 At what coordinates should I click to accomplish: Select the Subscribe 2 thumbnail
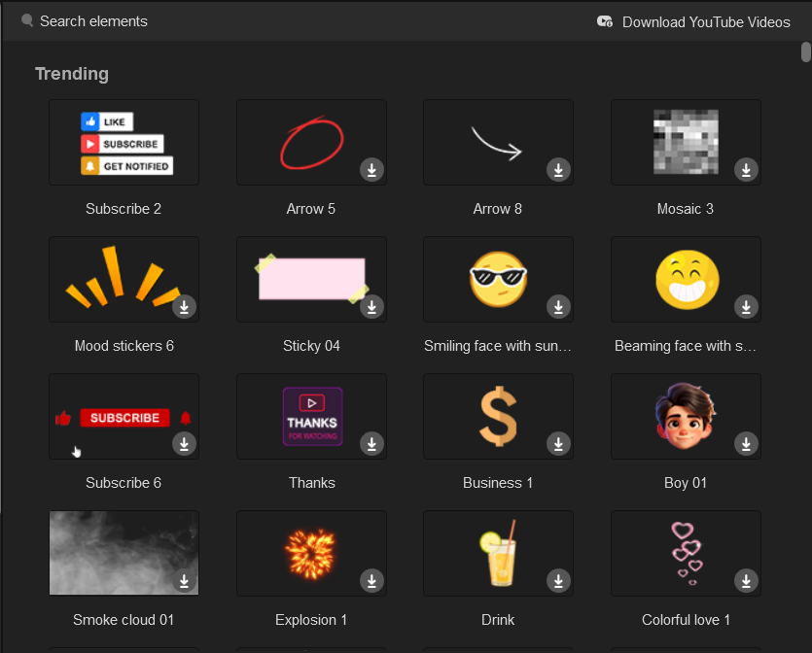(x=124, y=142)
